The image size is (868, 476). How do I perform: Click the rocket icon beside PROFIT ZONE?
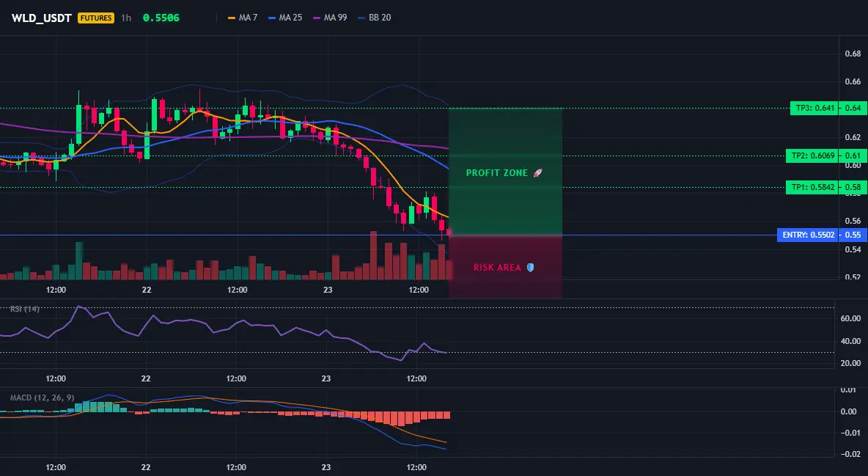click(x=537, y=173)
